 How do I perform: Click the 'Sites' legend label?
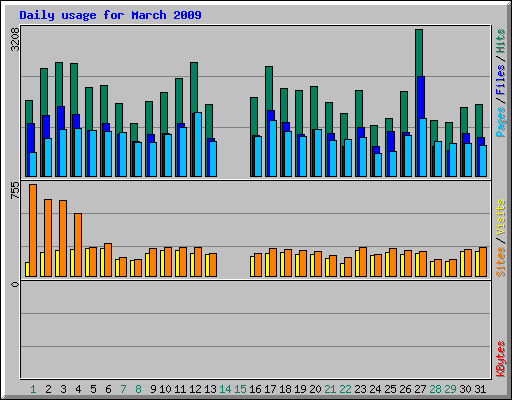(500, 262)
